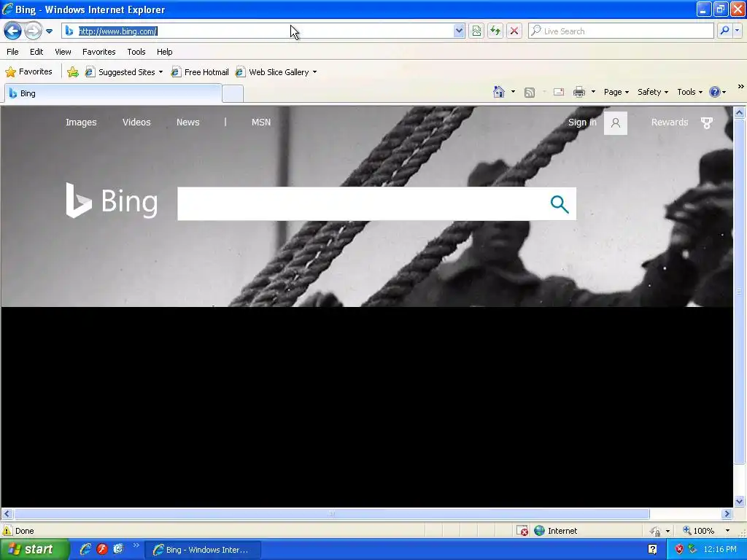Open the News link on Bing
The image size is (747, 560).
tap(187, 122)
